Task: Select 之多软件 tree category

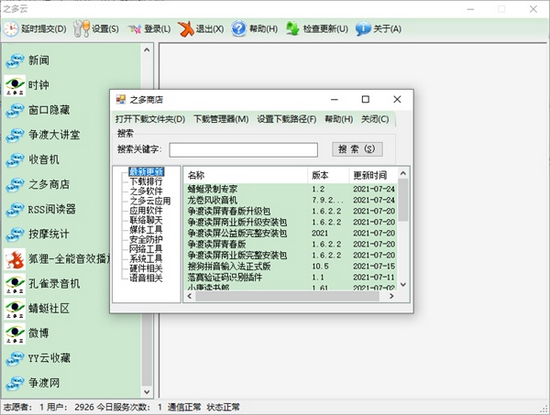Action: pos(146,192)
